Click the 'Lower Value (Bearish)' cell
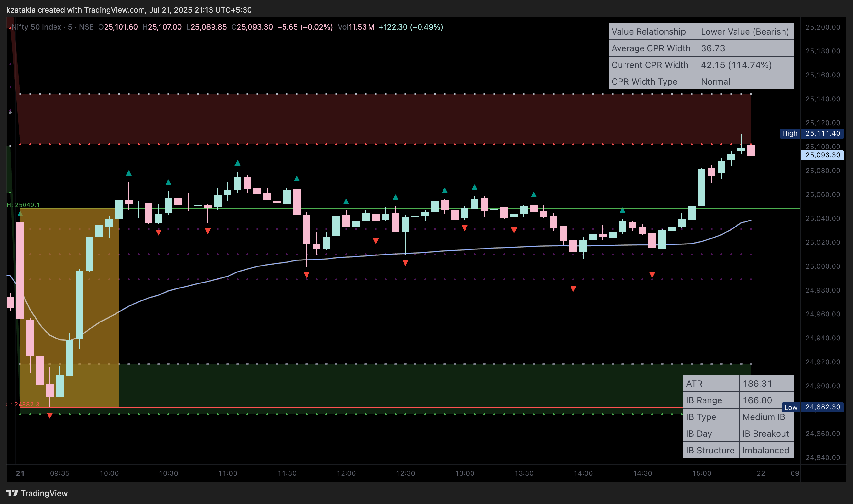853x504 pixels. click(746, 31)
